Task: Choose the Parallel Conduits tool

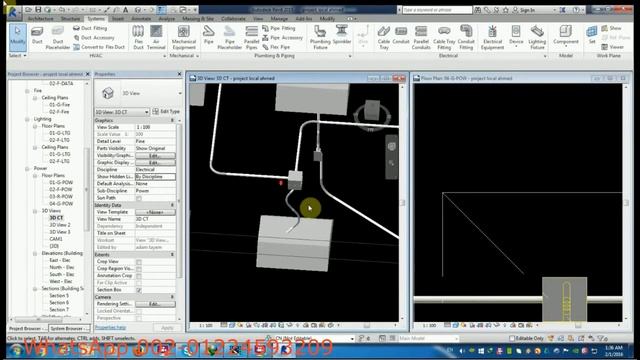Action: click(421, 37)
